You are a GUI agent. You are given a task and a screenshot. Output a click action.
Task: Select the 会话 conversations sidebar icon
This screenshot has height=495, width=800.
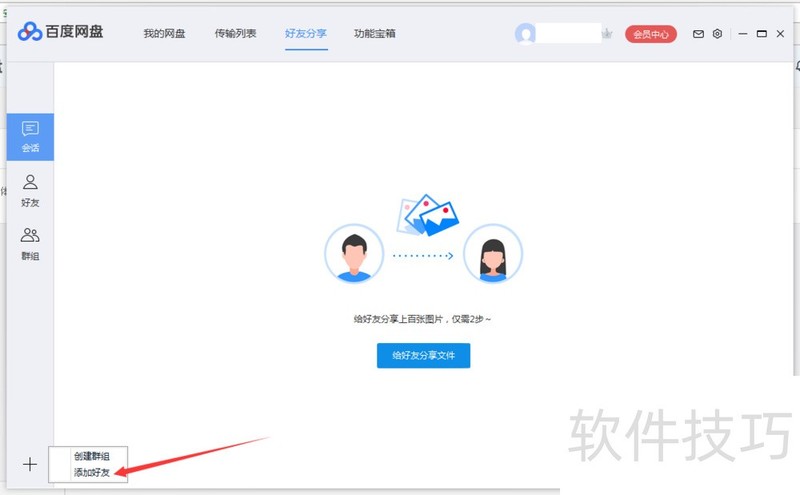point(30,137)
